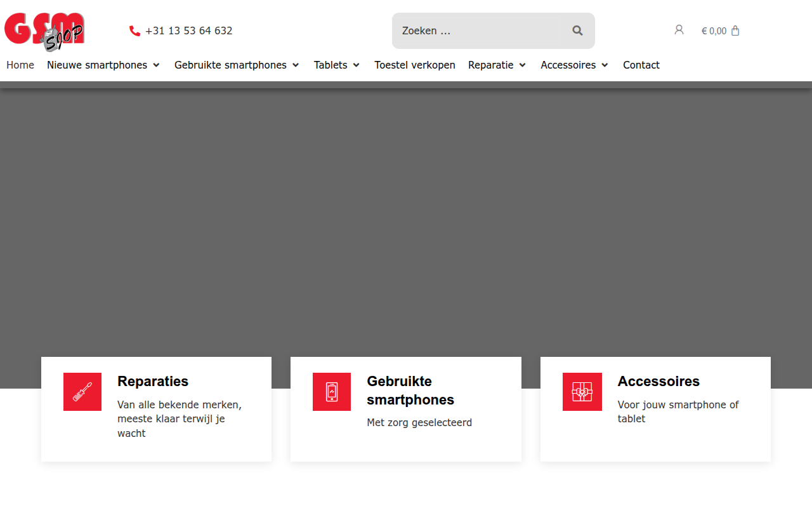Click the Gebruikte smartphones phone icon
This screenshot has width=812, height=508.
pyautogui.click(x=332, y=392)
